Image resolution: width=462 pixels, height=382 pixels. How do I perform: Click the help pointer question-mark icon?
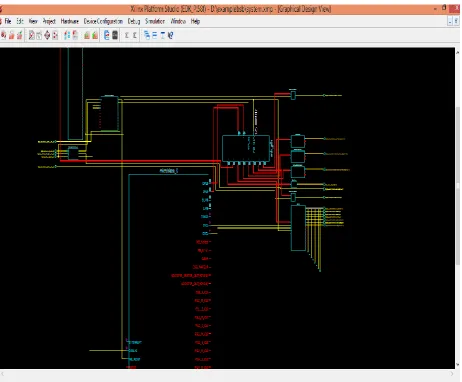pos(171,35)
